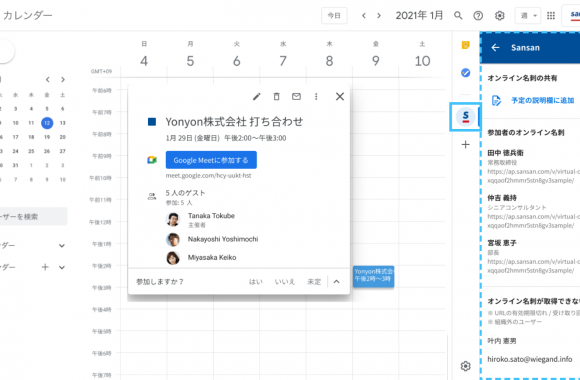Select date 19 in the mini calendar

coord(47,137)
